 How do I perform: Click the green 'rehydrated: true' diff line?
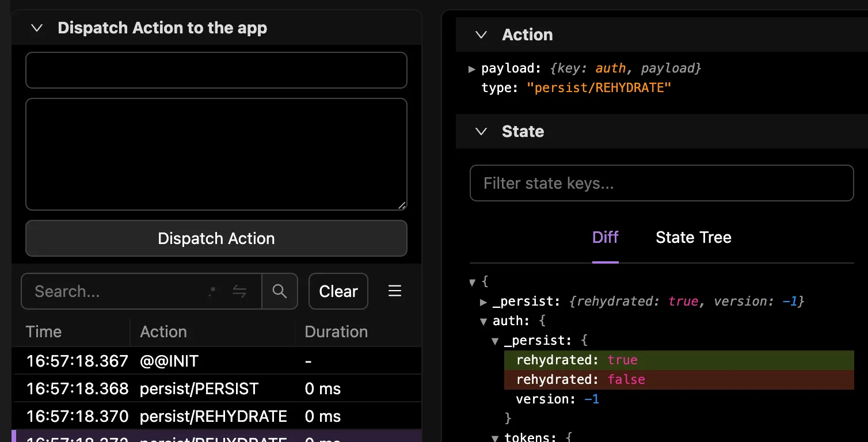point(679,360)
